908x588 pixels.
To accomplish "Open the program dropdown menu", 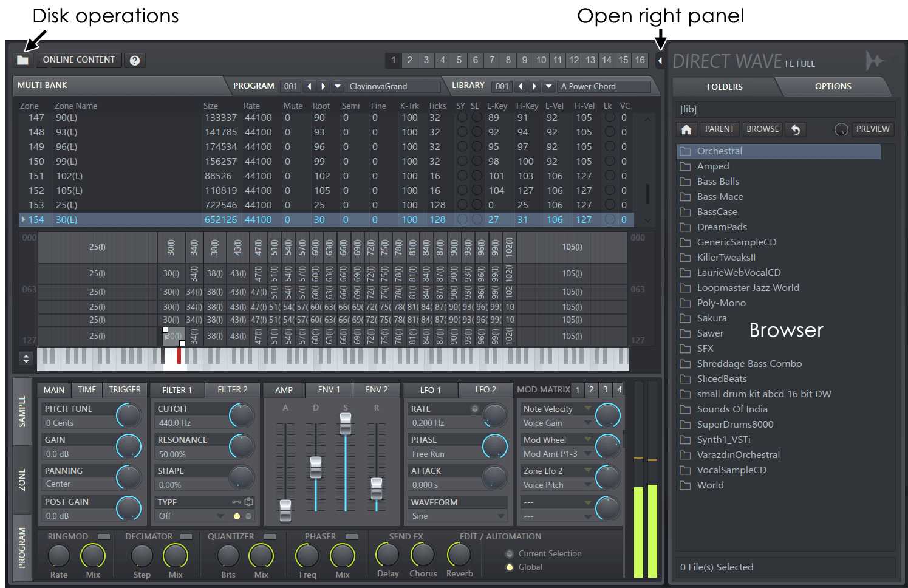I will pyautogui.click(x=338, y=86).
